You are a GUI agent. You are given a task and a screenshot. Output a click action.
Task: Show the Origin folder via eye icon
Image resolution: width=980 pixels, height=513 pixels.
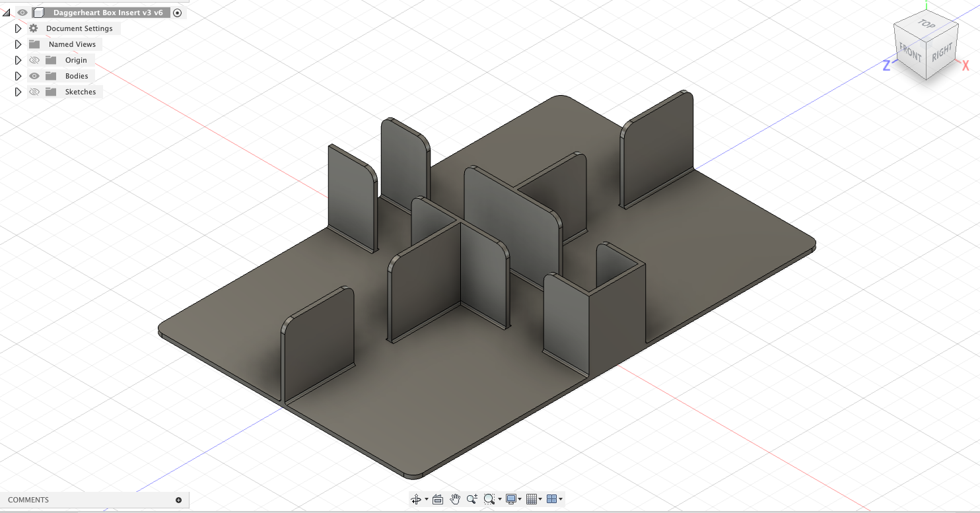pos(34,60)
